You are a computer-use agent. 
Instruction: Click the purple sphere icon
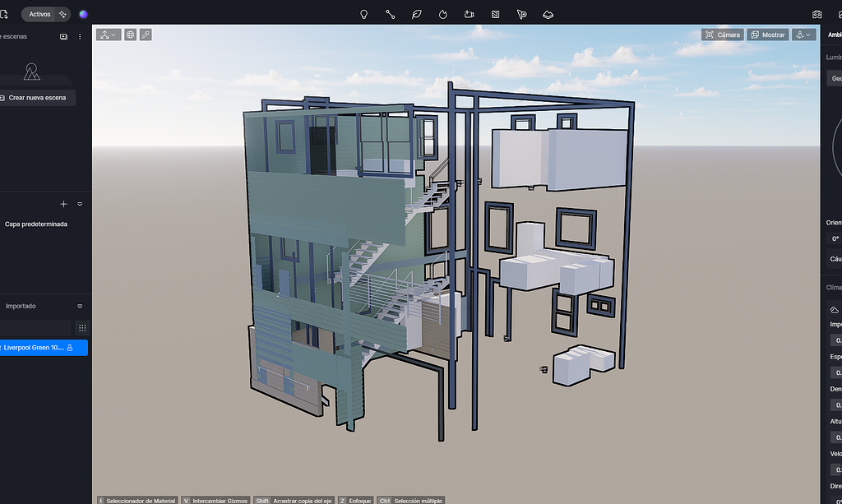83,15
